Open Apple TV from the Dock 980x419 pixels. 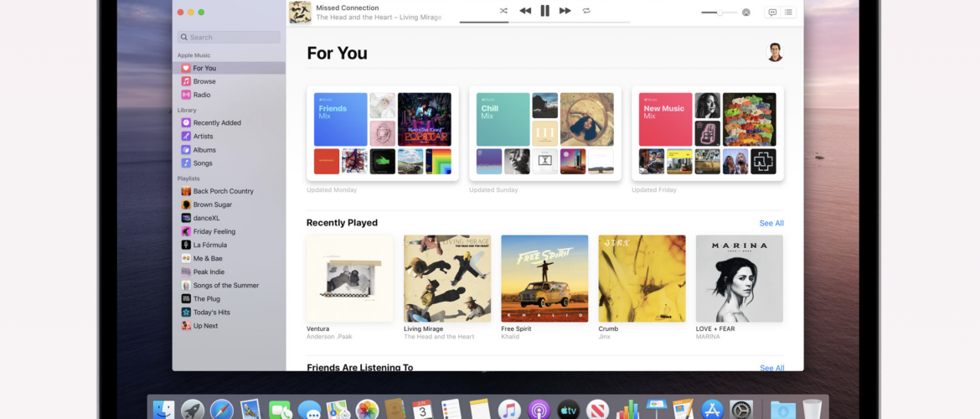coord(568,410)
